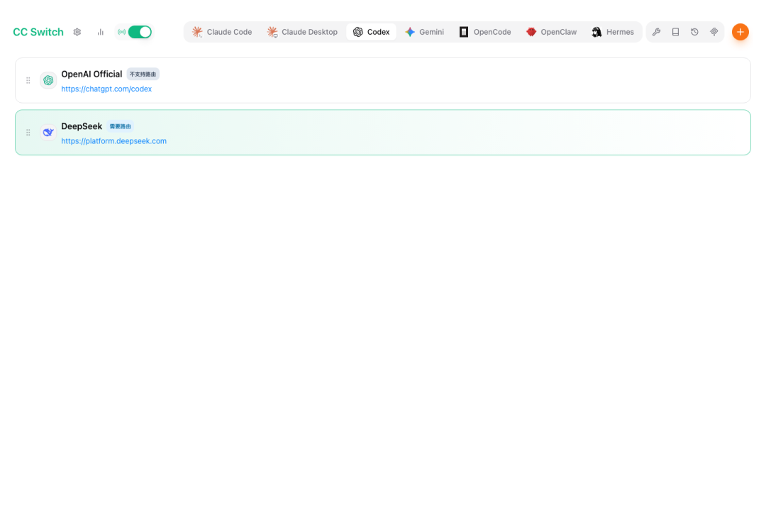Click the Claude Desktop starburst tab icon
Viewport: 766px width, 532px height.
272,32
